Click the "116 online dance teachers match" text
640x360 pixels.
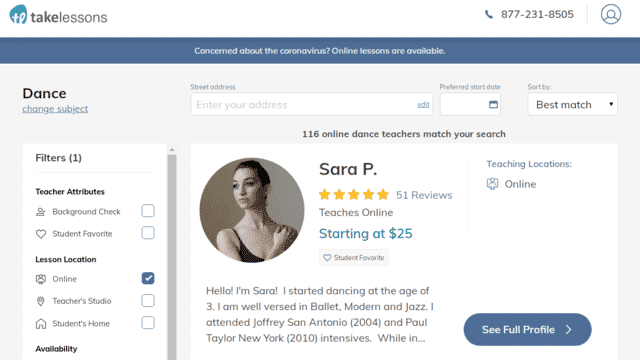click(x=404, y=134)
